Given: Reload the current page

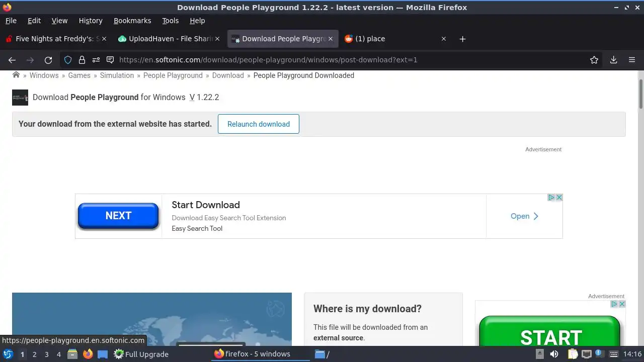Looking at the screenshot, I should [48, 60].
